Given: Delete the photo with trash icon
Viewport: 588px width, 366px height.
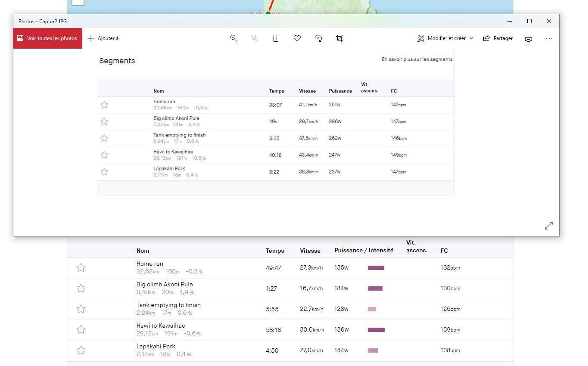Looking at the screenshot, I should tap(276, 38).
